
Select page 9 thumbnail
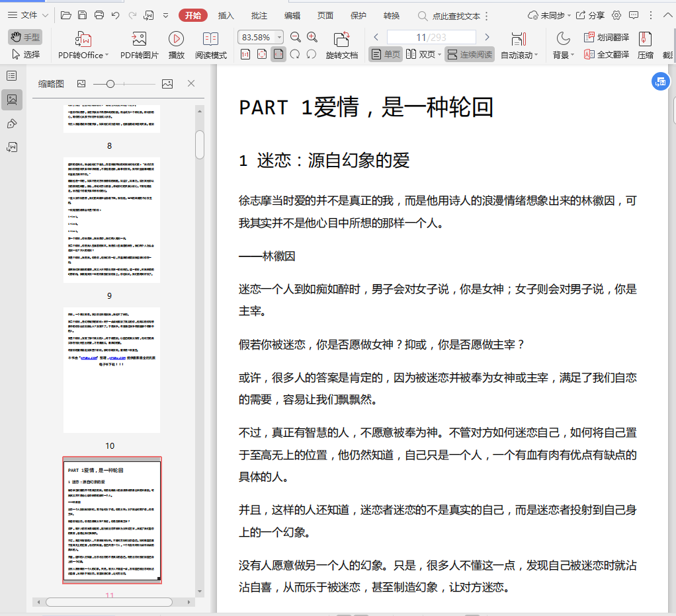tap(112, 220)
